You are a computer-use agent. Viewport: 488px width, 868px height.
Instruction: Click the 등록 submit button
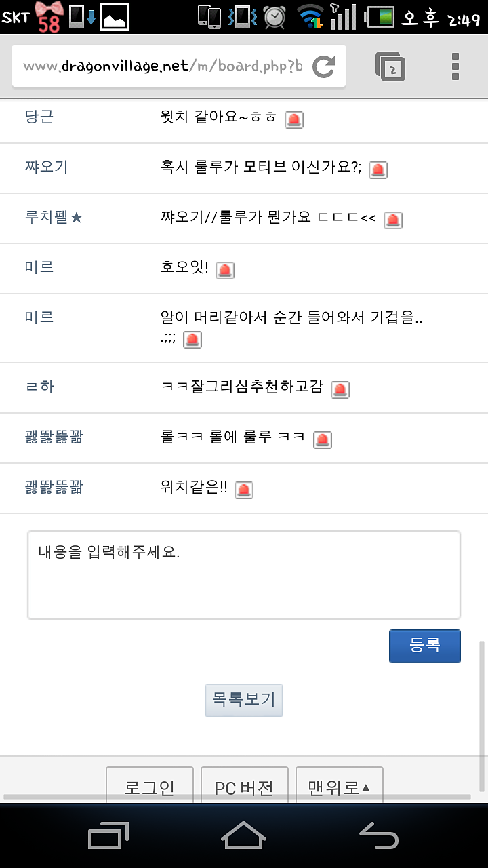click(425, 646)
